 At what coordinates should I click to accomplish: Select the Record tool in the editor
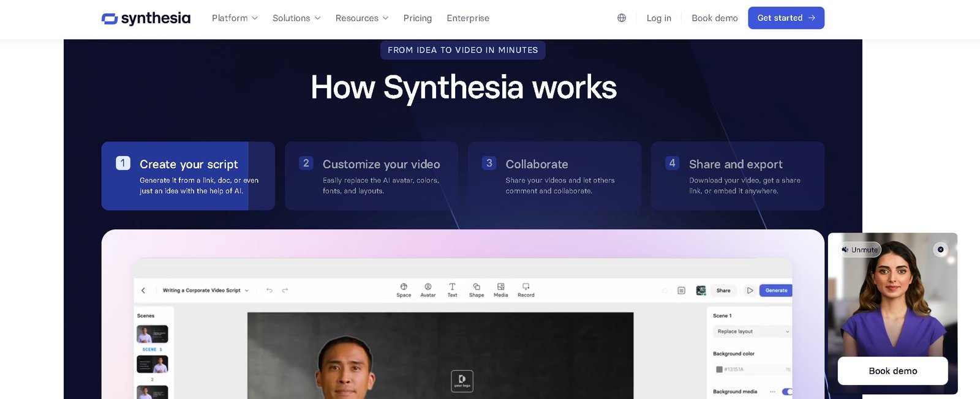pos(526,290)
